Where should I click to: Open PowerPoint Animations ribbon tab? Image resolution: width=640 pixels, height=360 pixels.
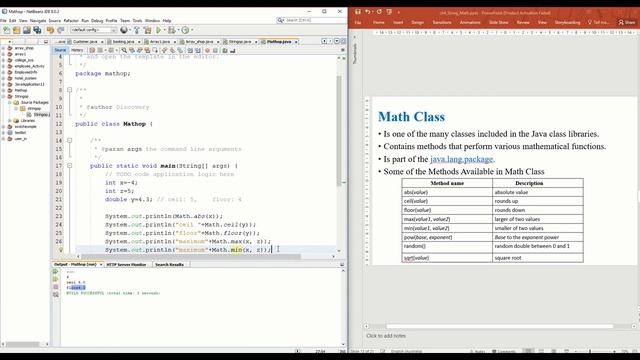pyautogui.click(x=470, y=22)
